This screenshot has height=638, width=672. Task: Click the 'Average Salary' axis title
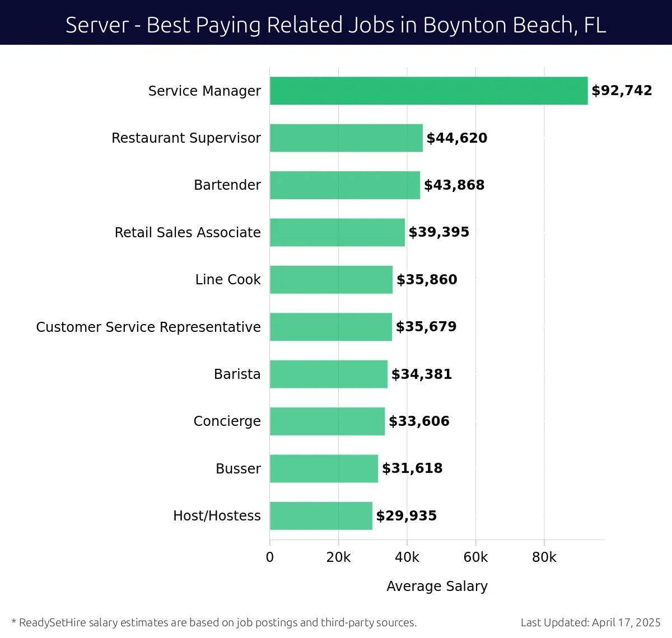[437, 587]
